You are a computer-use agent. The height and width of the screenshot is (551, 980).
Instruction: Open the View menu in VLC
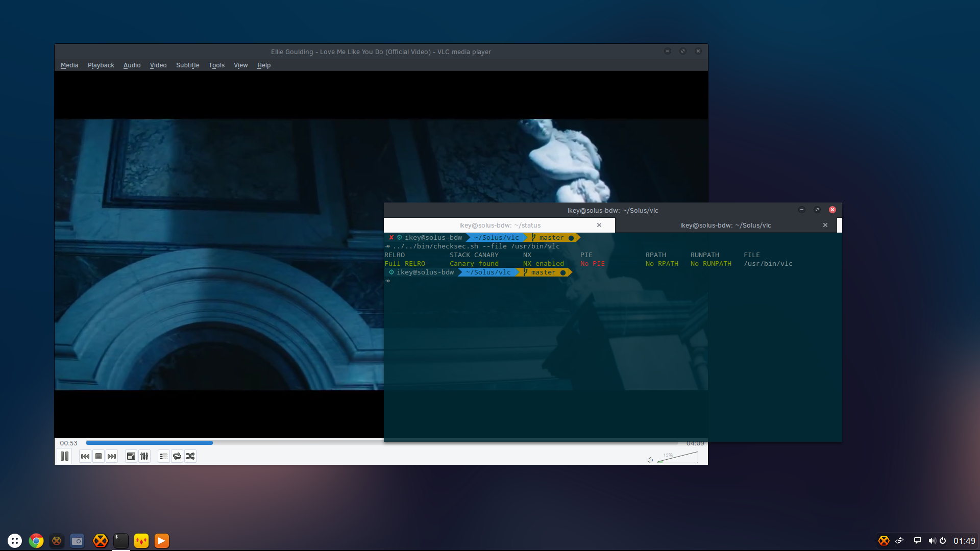click(241, 65)
